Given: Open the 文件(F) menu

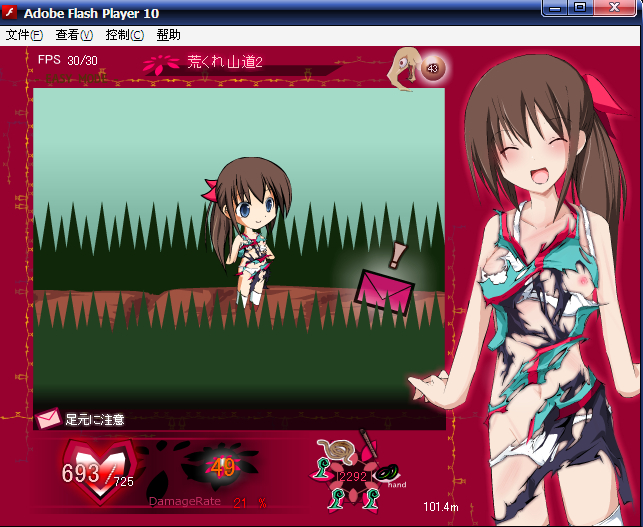Looking at the screenshot, I should [x=24, y=35].
